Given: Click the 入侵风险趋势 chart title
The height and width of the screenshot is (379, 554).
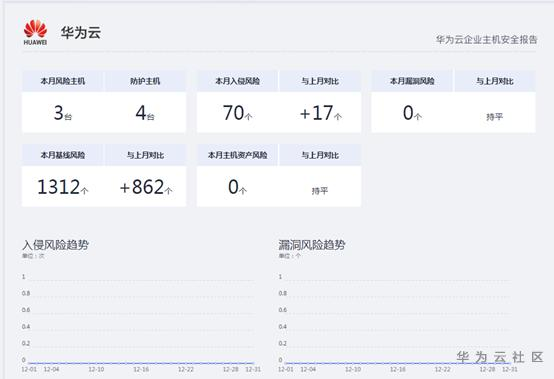Looking at the screenshot, I should point(55,245).
